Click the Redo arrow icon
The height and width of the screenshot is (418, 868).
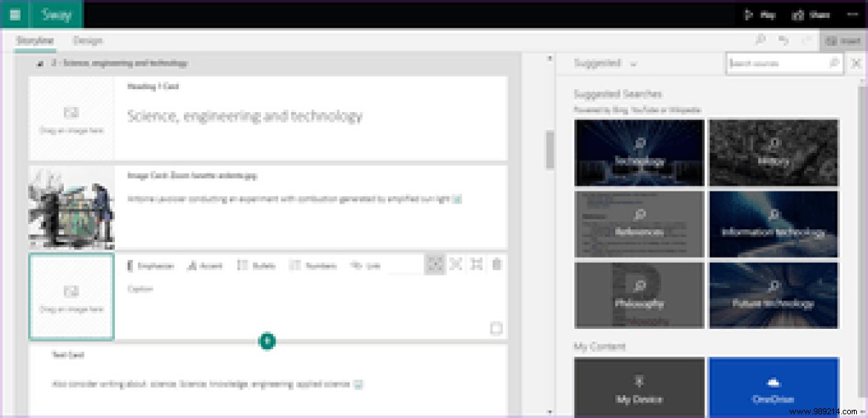pyautogui.click(x=806, y=40)
